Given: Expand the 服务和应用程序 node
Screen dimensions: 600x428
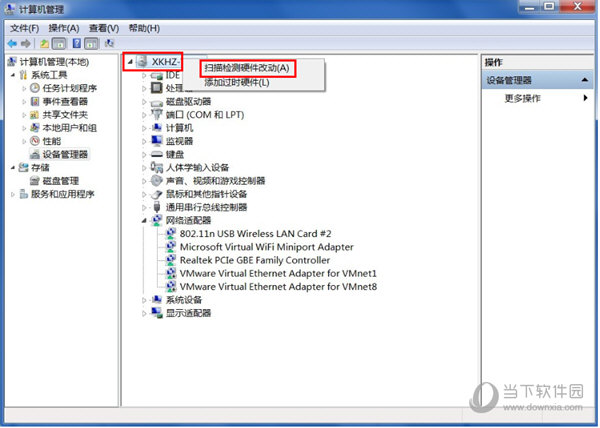Looking at the screenshot, I should (13, 194).
